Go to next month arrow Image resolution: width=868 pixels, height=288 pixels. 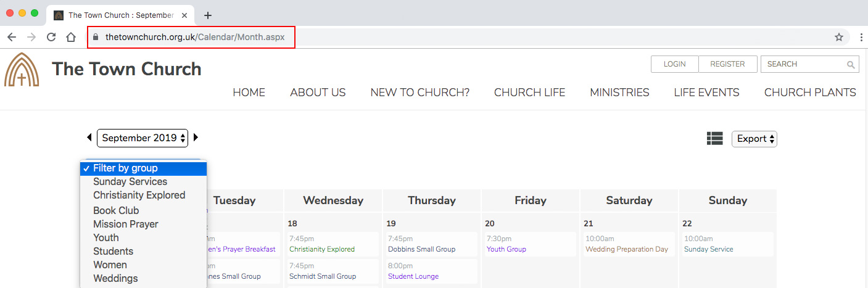tap(196, 138)
